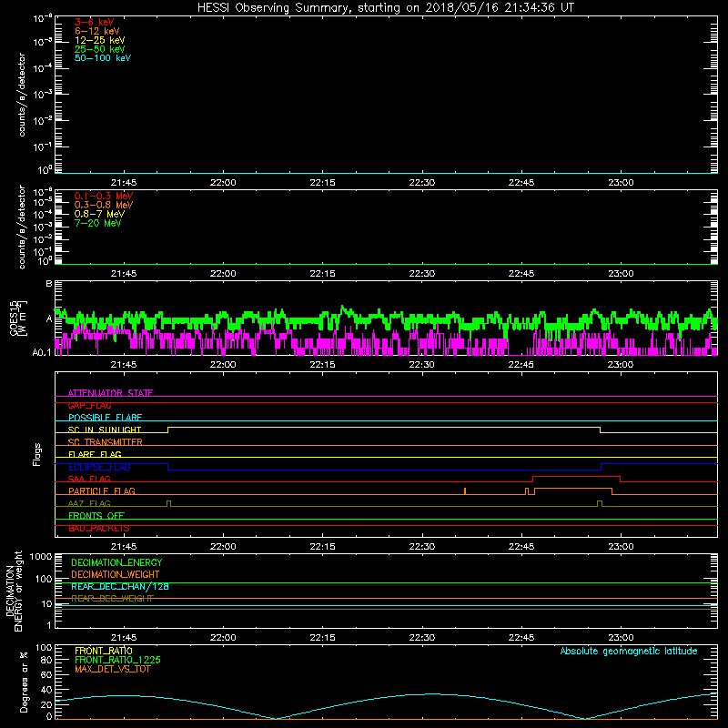Click the A0.1 tick label on GOES axis
This screenshot has height=728, width=728.
pos(42,352)
